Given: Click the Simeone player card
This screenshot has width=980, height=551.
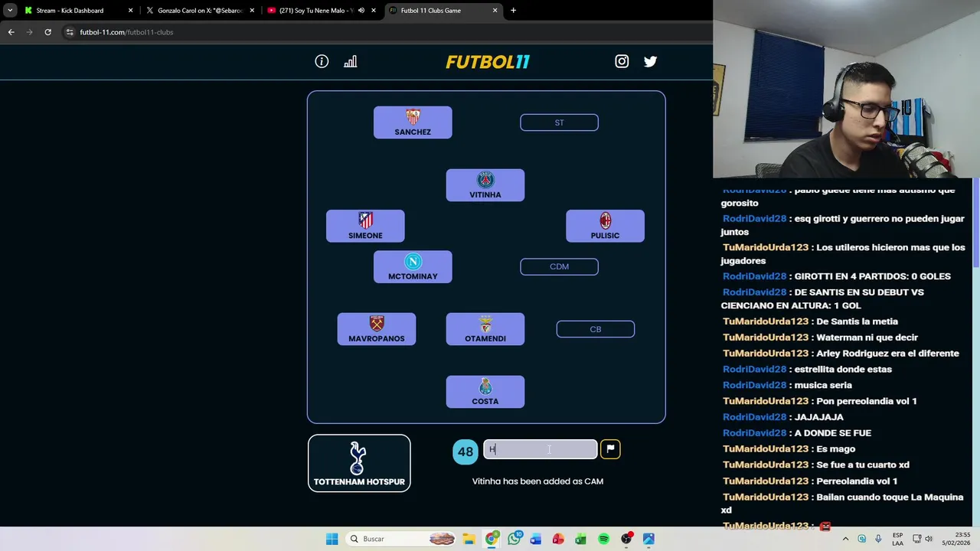Looking at the screenshot, I should click(x=365, y=226).
